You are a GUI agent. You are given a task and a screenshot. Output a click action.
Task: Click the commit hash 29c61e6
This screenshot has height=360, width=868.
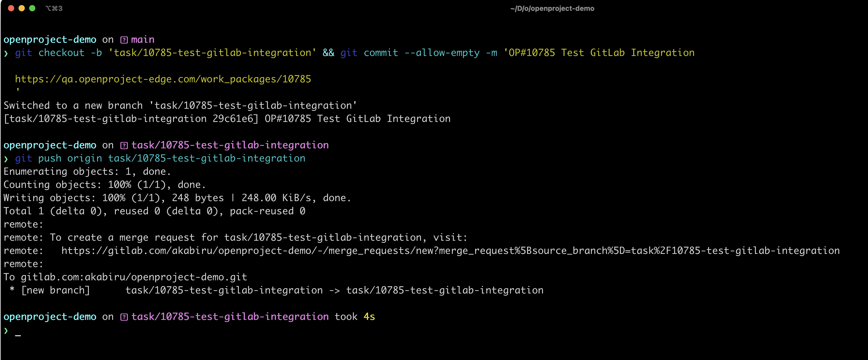click(232, 118)
